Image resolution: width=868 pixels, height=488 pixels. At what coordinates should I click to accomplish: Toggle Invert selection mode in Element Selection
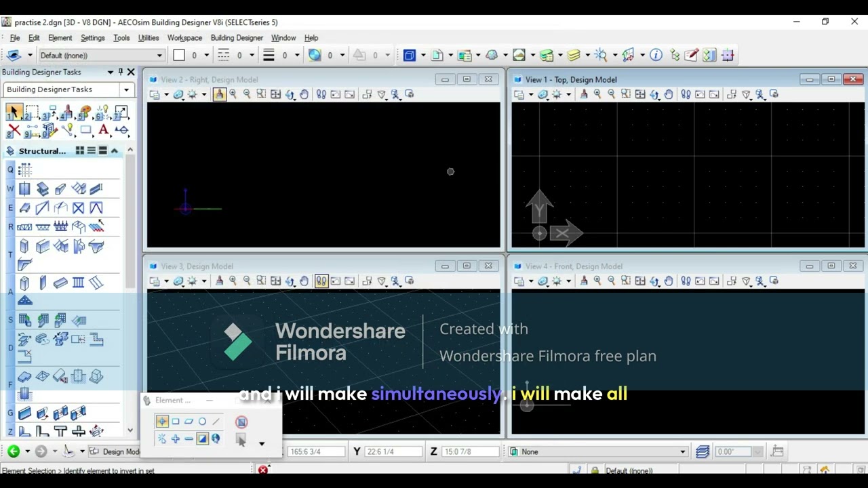tap(202, 439)
